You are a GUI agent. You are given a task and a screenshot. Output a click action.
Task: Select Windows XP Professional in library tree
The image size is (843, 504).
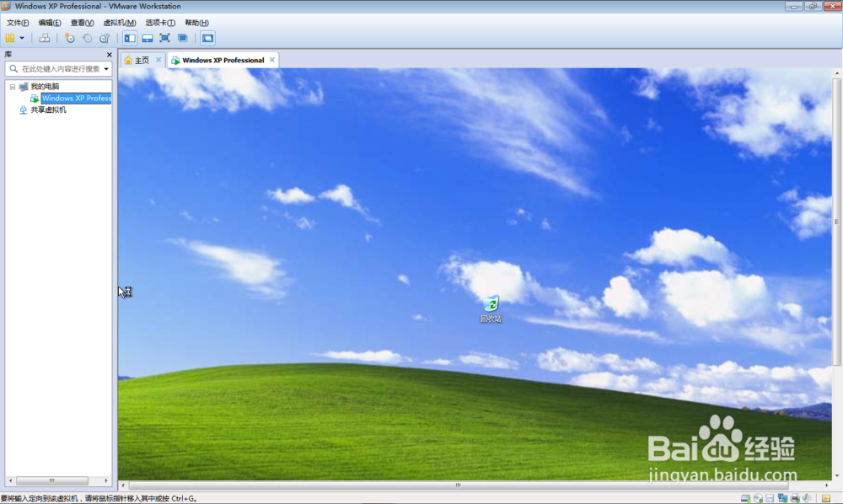(x=77, y=99)
